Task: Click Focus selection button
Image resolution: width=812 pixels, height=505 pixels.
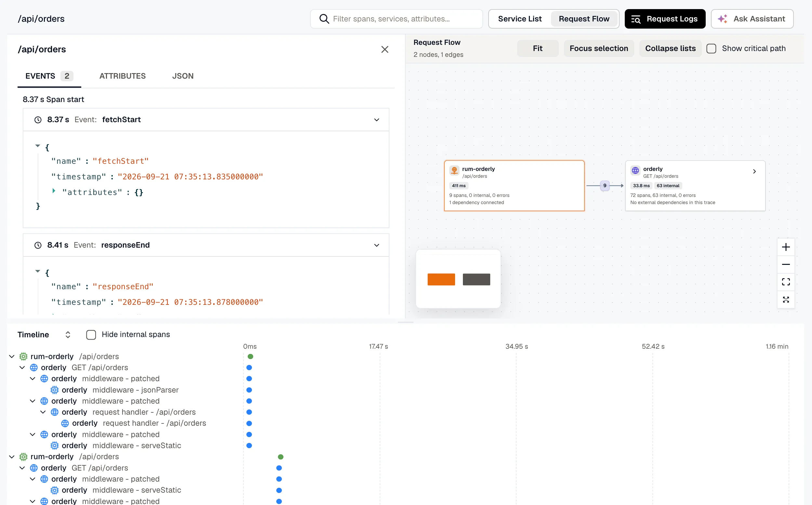Action: pyautogui.click(x=598, y=49)
